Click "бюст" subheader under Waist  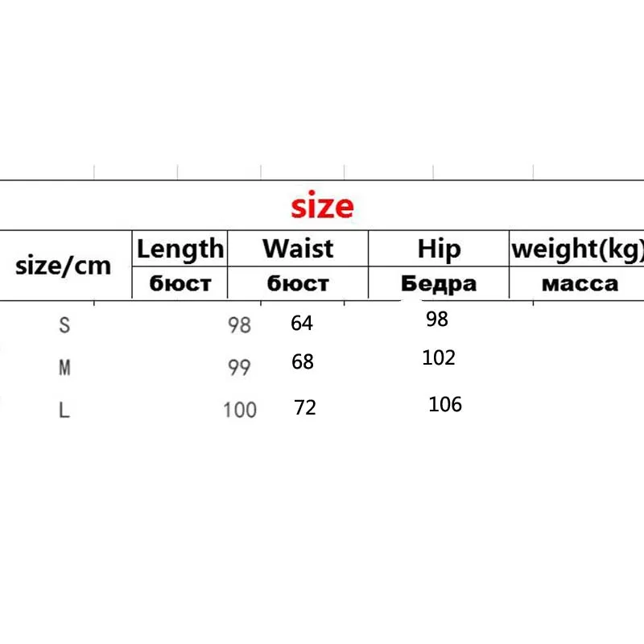(x=298, y=283)
